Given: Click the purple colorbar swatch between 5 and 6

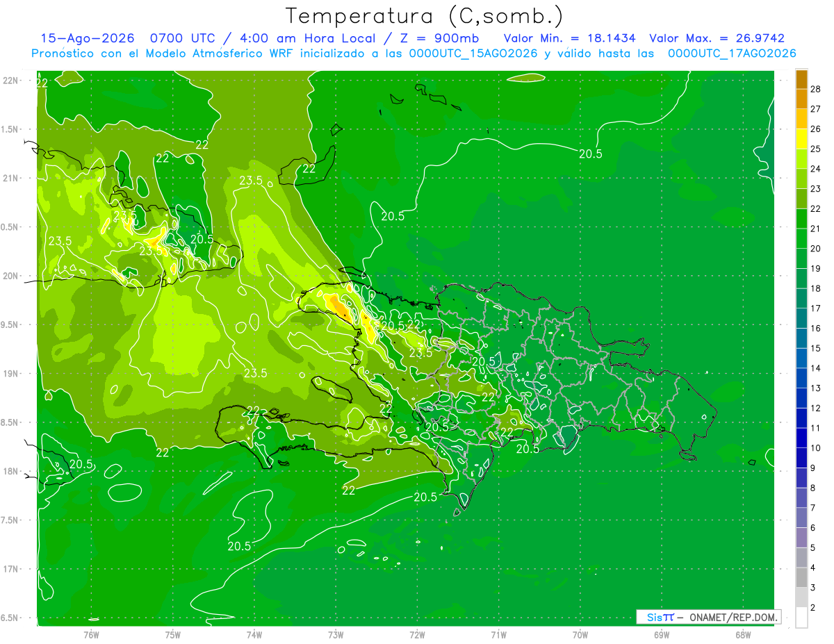Looking at the screenshot, I should [x=801, y=538].
